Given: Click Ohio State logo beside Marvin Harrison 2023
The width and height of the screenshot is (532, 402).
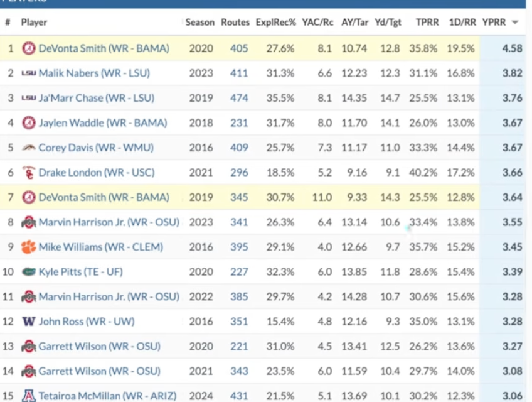Looking at the screenshot, I should (x=28, y=222).
